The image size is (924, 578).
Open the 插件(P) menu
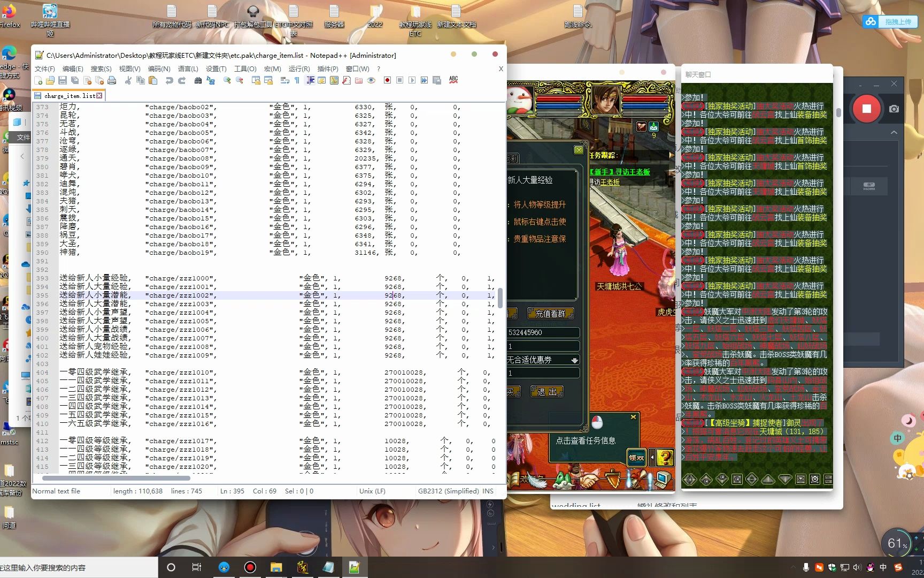click(x=328, y=69)
